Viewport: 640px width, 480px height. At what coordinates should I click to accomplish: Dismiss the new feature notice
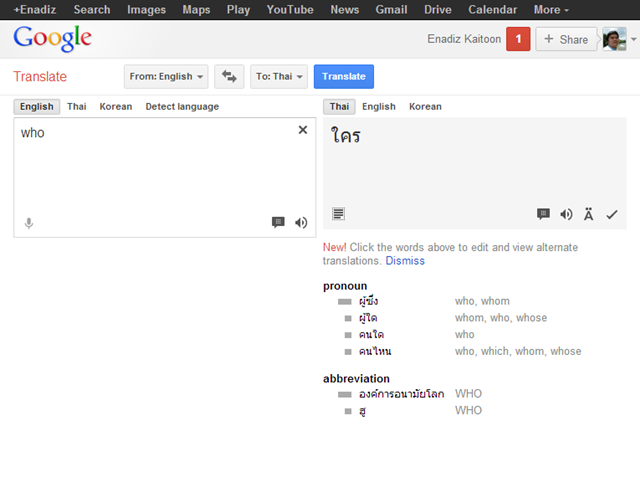point(405,261)
